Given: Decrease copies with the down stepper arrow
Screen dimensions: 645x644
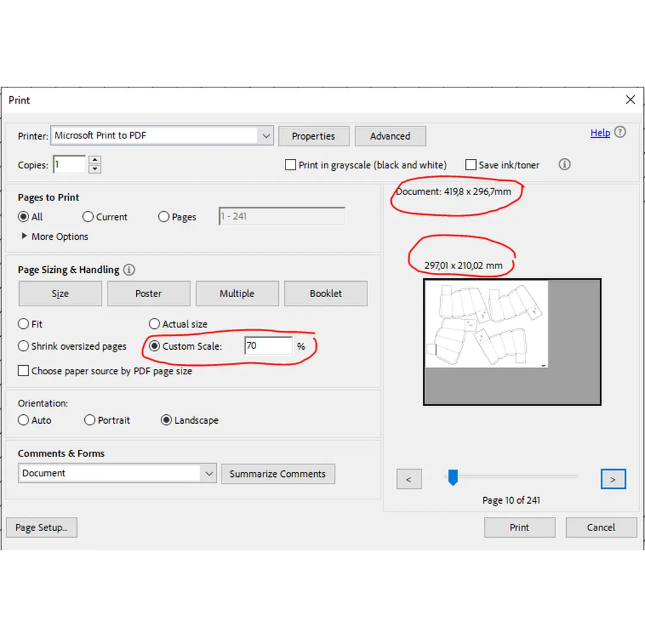Looking at the screenshot, I should [x=94, y=169].
